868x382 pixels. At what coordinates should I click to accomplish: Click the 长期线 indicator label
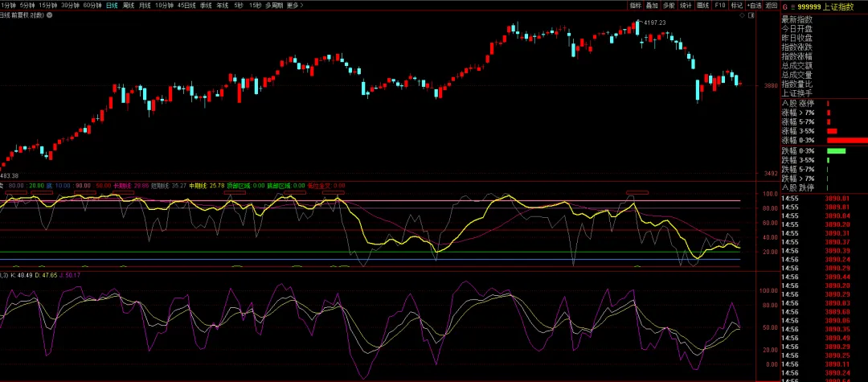(131, 186)
